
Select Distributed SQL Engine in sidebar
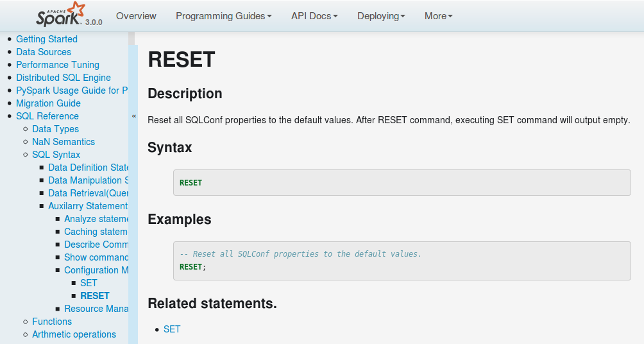(x=64, y=78)
